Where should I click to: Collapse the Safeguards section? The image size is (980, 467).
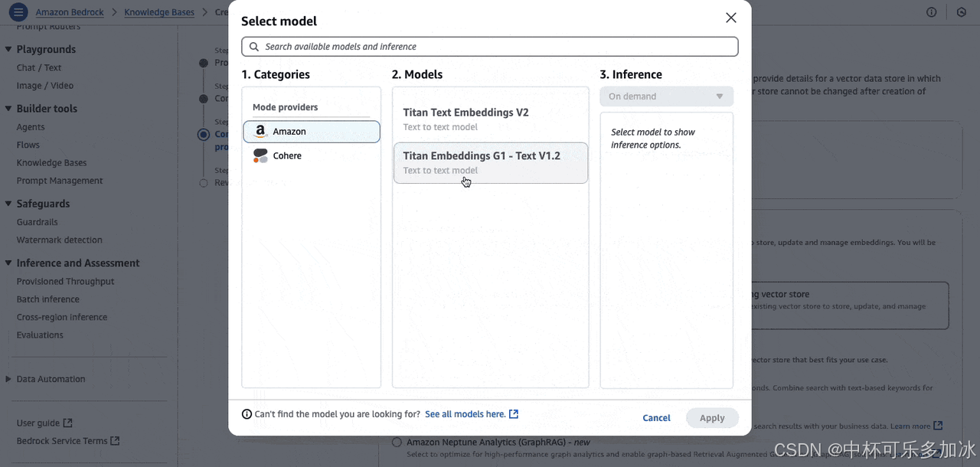(8, 204)
